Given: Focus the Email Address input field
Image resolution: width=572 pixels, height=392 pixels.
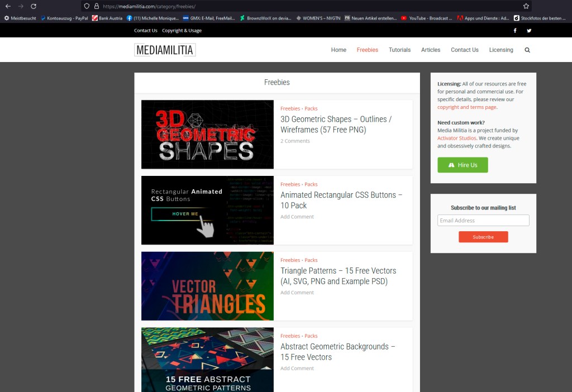Looking at the screenshot, I should tap(483, 221).
